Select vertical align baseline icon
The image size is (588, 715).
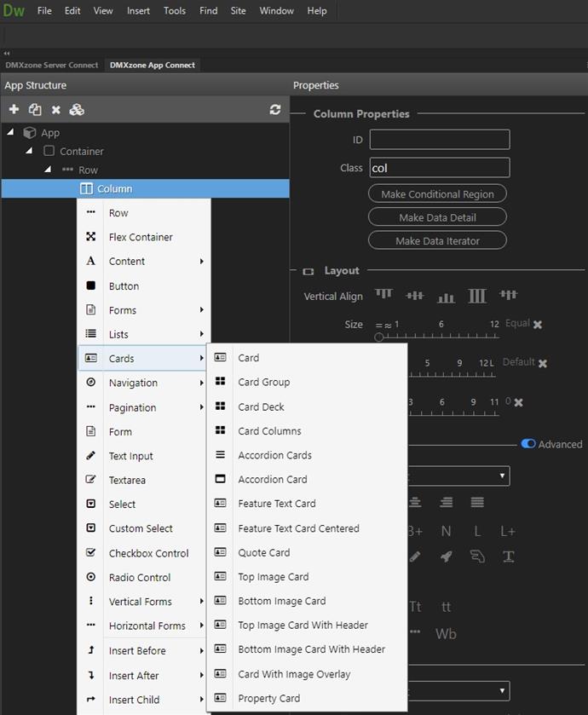[x=508, y=294]
